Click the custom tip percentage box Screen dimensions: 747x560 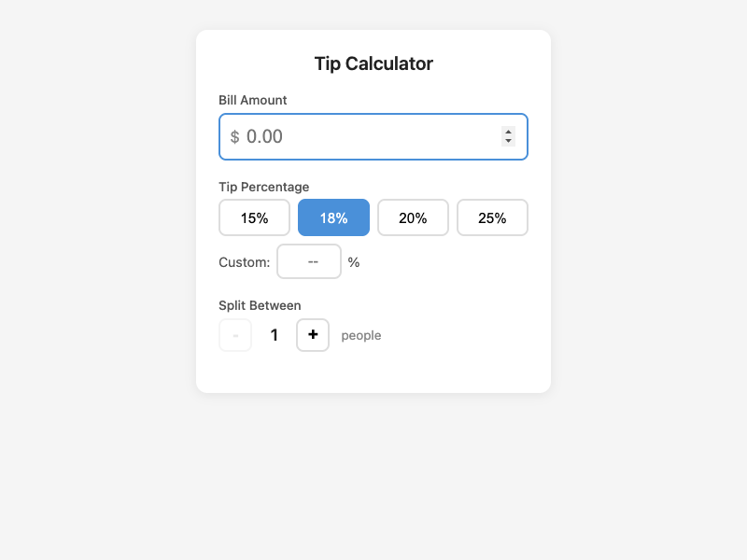point(308,261)
